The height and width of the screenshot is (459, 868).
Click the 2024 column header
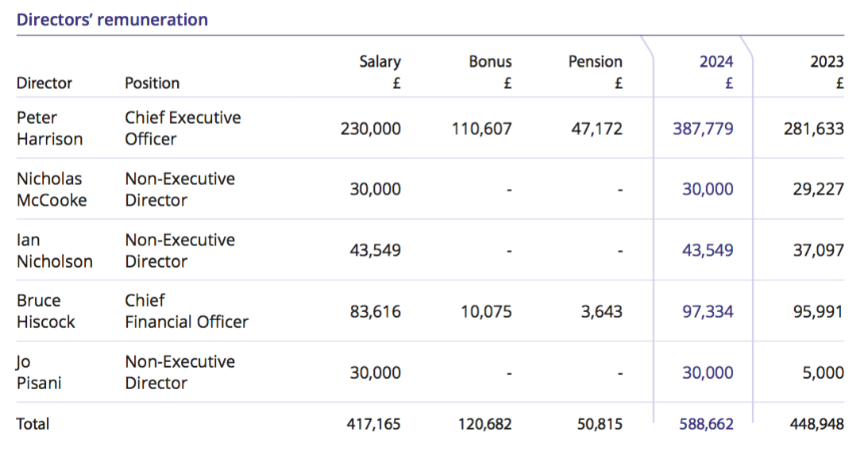point(716,62)
